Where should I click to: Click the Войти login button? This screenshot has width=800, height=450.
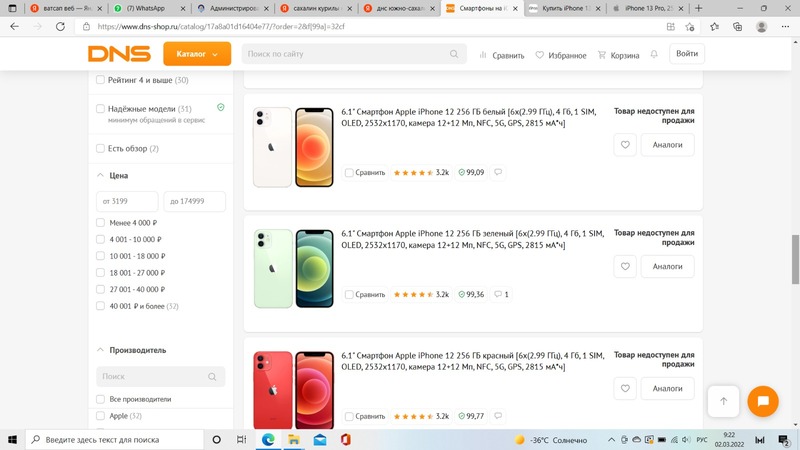(687, 54)
